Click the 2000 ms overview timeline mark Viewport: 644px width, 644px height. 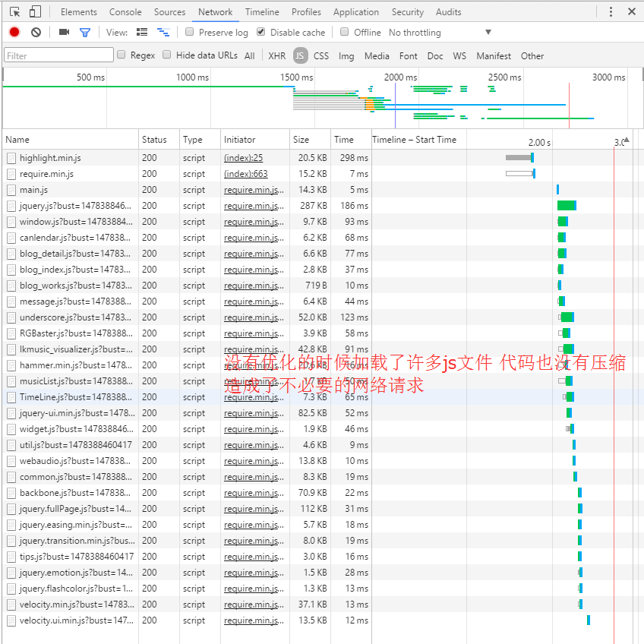[x=399, y=77]
